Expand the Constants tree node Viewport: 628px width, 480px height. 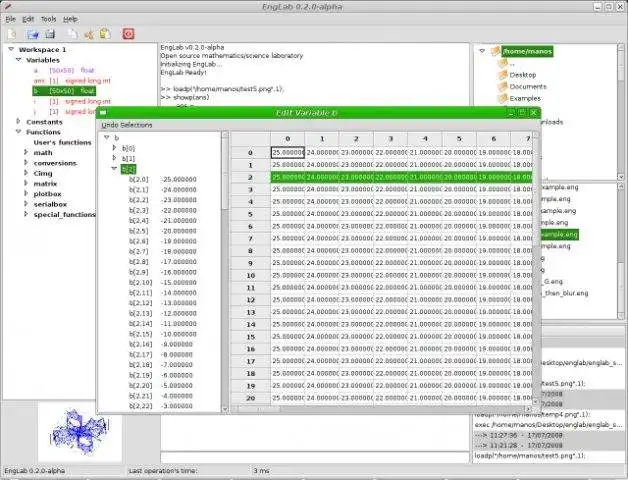coord(18,121)
